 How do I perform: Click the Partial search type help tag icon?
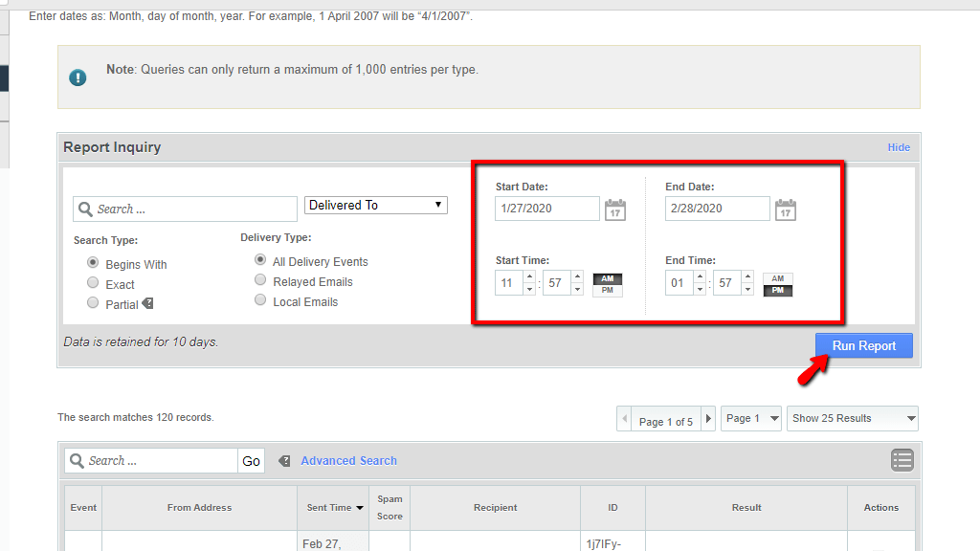coord(148,303)
